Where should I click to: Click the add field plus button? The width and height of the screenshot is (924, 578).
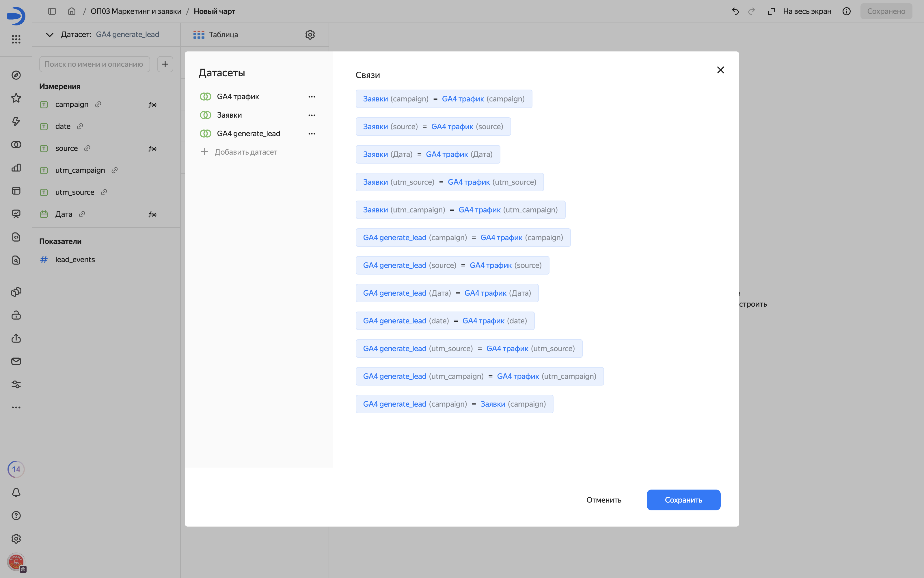[165, 64]
